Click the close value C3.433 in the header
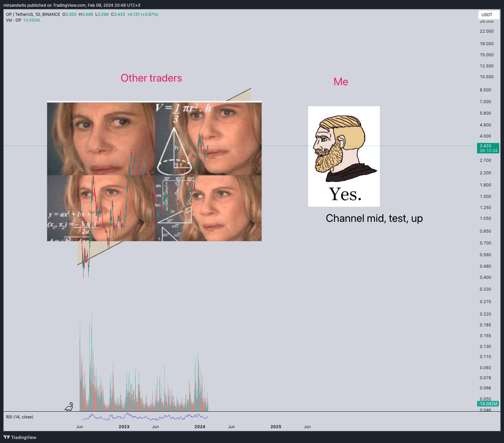Image resolution: width=504 pixels, height=443 pixels. (118, 14)
